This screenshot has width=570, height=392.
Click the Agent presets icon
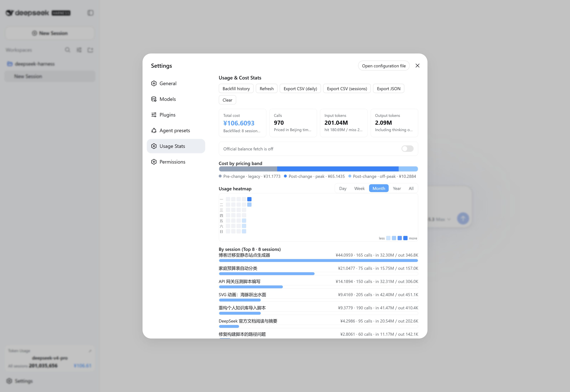154,131
